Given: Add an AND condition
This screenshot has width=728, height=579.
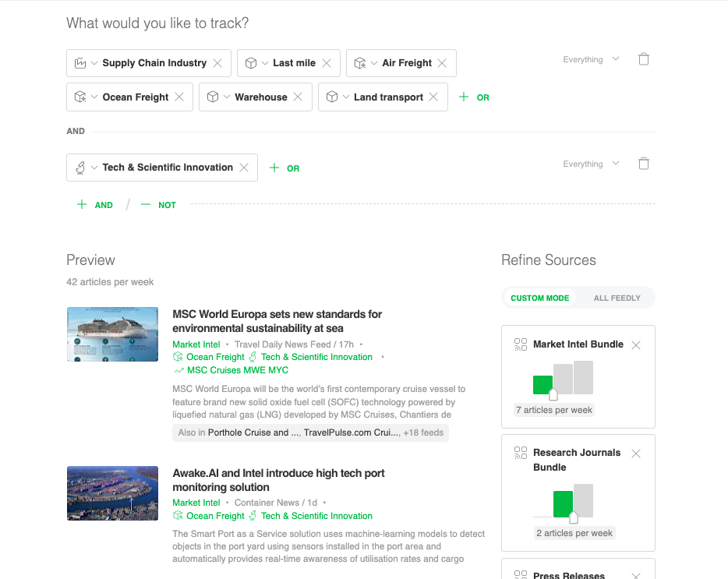Looking at the screenshot, I should pos(94,205).
